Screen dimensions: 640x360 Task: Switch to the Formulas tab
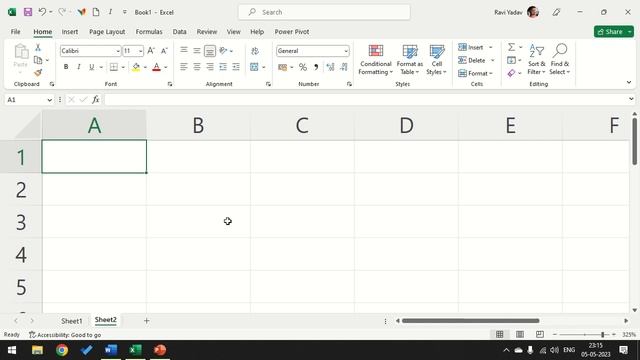pyautogui.click(x=149, y=31)
